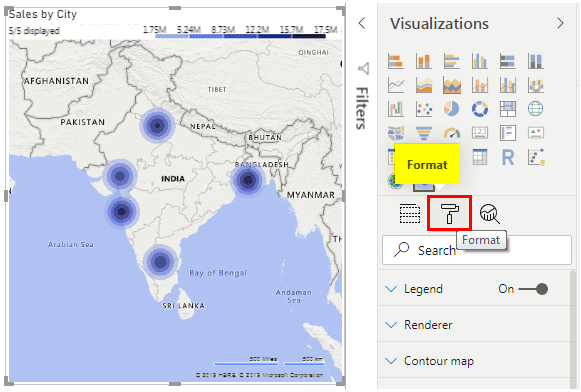Select the KPI visual
Image resolution: width=581 pixels, height=392 pixels.
[x=535, y=133]
